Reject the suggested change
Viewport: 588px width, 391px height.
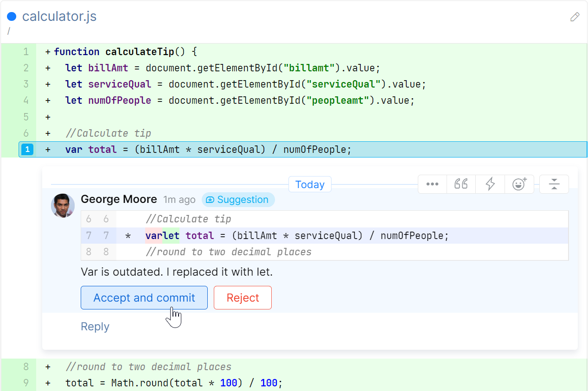243,298
